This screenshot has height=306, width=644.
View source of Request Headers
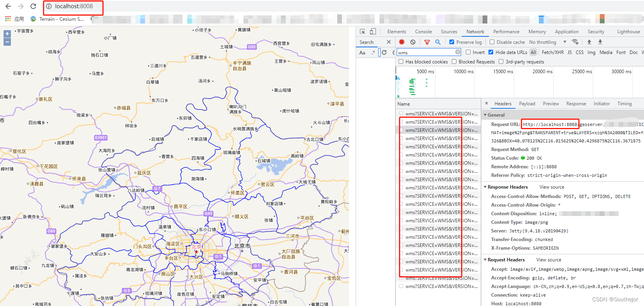(x=549, y=260)
